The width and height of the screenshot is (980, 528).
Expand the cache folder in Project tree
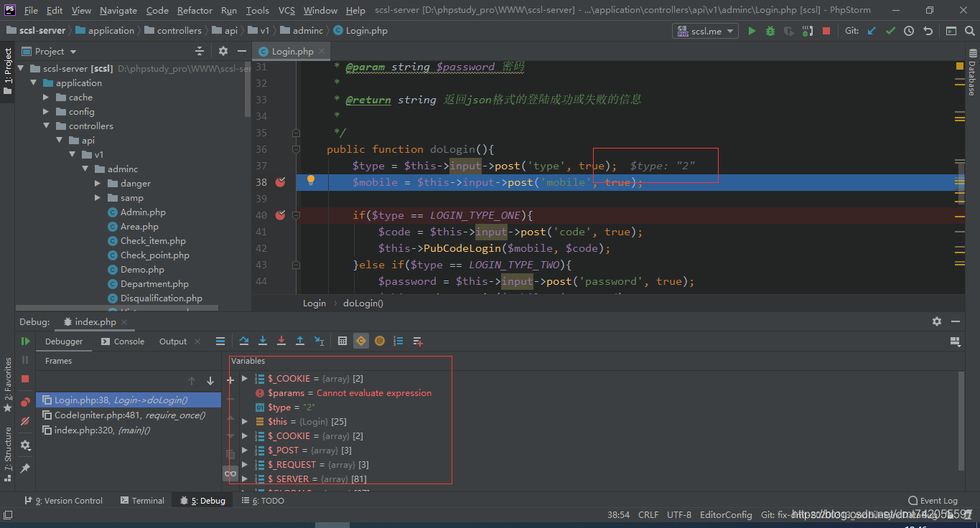tap(46, 97)
